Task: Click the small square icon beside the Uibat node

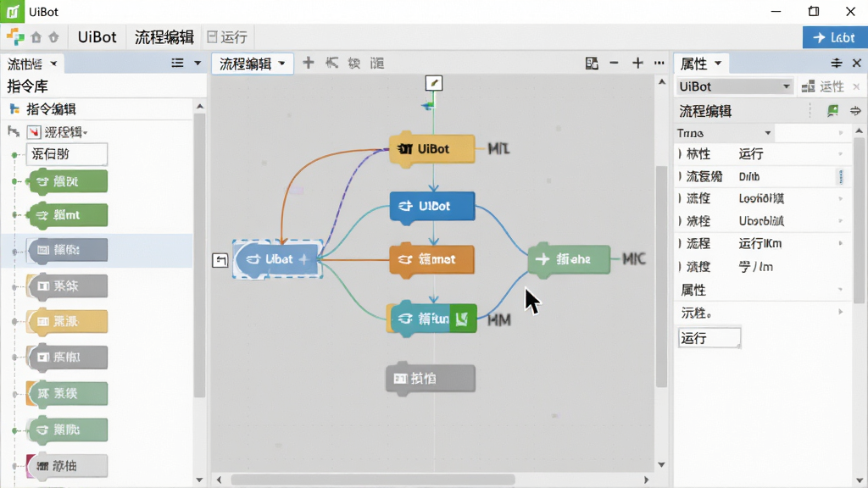Action: (x=220, y=260)
